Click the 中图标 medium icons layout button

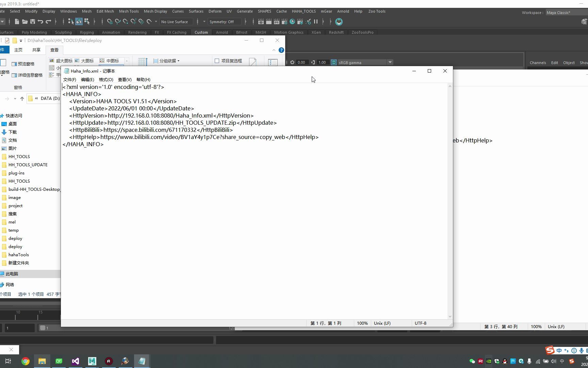coord(109,61)
